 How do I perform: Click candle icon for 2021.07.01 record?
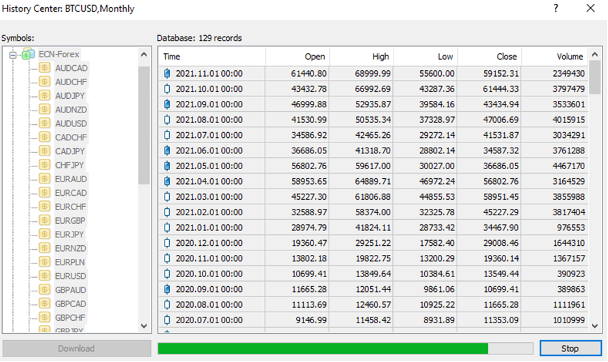point(167,135)
